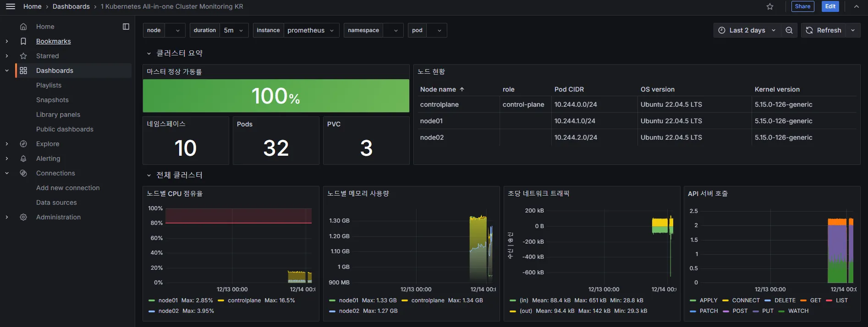The image size is (868, 327).
Task: Go to Dashboards breadcrumb link
Action: pos(71,6)
